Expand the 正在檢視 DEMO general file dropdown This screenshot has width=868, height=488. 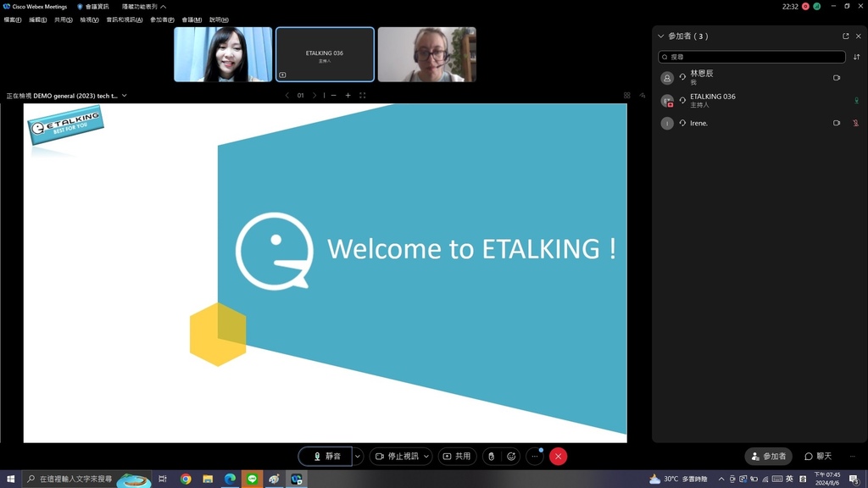[x=124, y=96]
